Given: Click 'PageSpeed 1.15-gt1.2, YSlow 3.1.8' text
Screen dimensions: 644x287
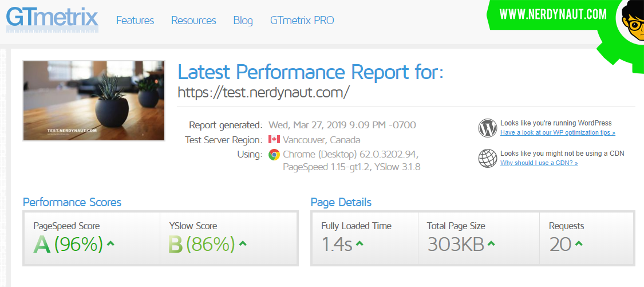Looking at the screenshot, I should (351, 167).
